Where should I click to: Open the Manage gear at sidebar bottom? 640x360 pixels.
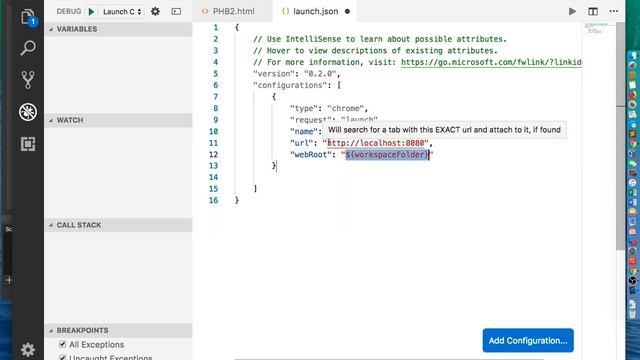point(28,350)
